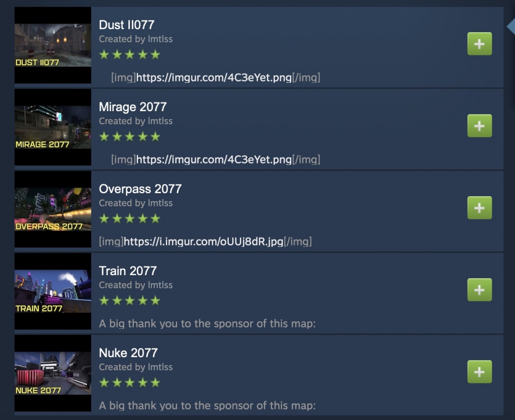515x420 pixels.
Task: Add Overpass 2077 with plus button
Action: (479, 208)
